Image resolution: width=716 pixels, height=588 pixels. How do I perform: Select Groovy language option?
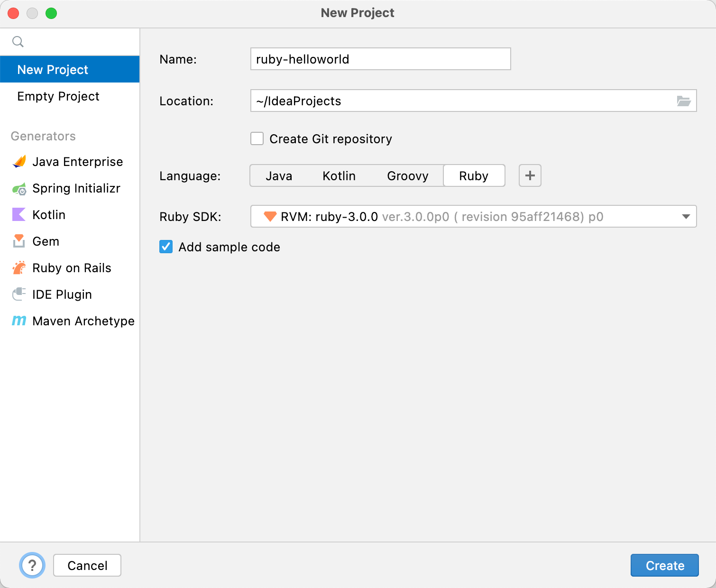point(408,176)
